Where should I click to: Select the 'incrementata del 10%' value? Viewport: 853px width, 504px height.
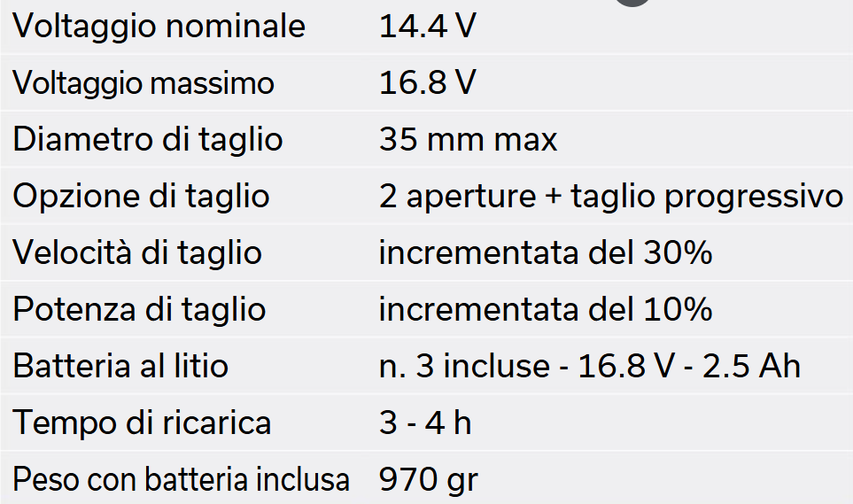coord(546,309)
